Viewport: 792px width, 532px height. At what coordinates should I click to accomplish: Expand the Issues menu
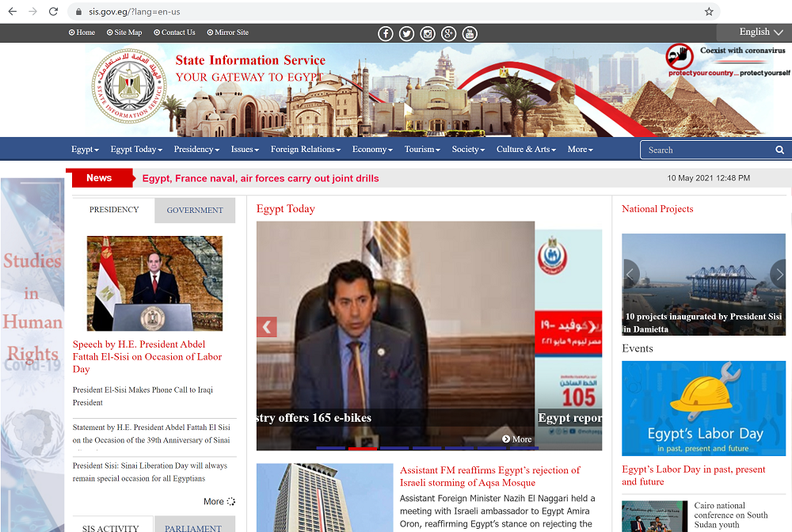tap(245, 150)
